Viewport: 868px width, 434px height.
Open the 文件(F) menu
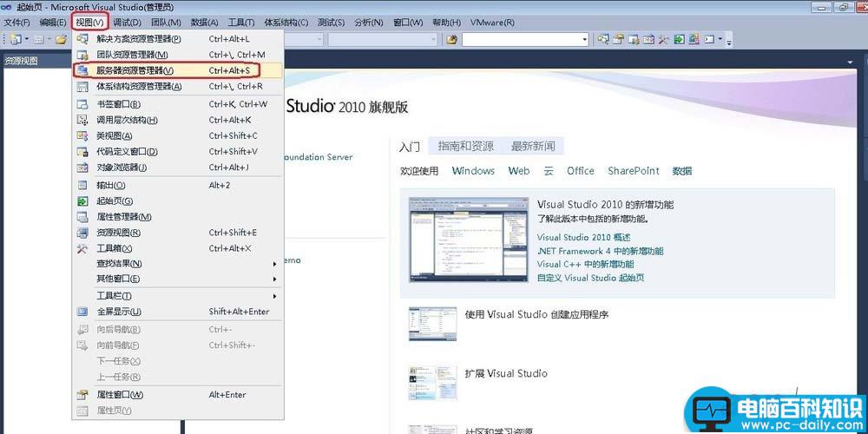coord(17,23)
